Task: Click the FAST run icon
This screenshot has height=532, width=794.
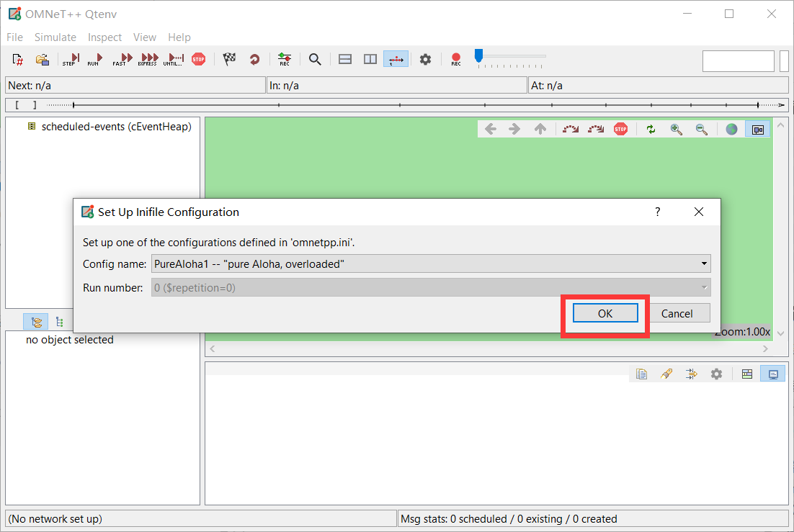Action: [x=122, y=60]
